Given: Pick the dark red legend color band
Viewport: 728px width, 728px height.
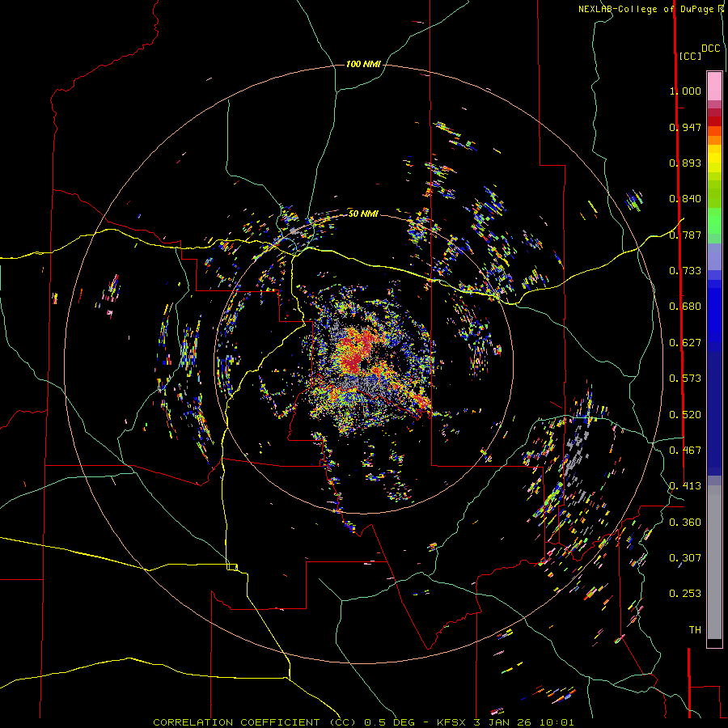Looking at the screenshot, I should click(714, 121).
